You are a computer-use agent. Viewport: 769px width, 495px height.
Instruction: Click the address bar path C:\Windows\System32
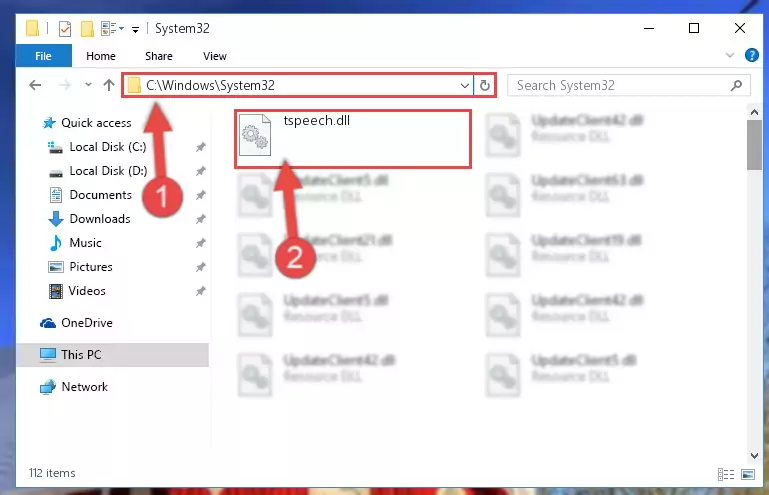click(210, 85)
